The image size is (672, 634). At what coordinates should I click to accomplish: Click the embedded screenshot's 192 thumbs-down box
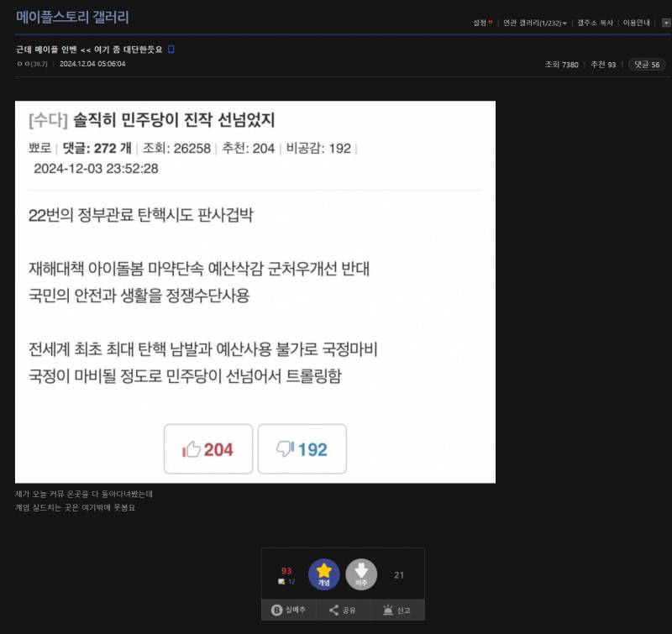point(302,449)
